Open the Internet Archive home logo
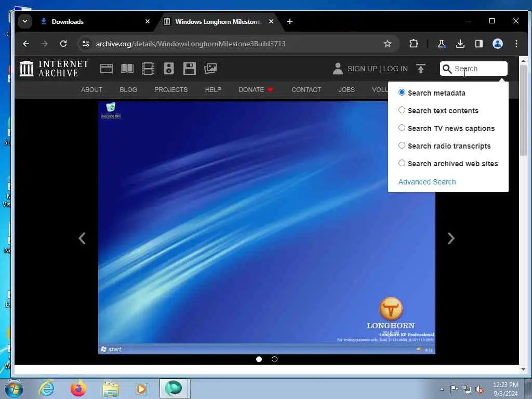Image resolution: width=532 pixels, height=399 pixels. tap(54, 69)
